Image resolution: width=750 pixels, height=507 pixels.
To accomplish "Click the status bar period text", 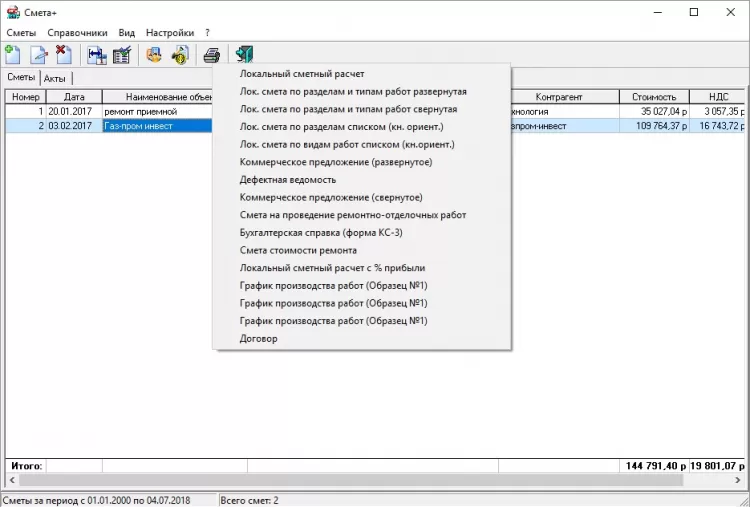I will 96,501.
